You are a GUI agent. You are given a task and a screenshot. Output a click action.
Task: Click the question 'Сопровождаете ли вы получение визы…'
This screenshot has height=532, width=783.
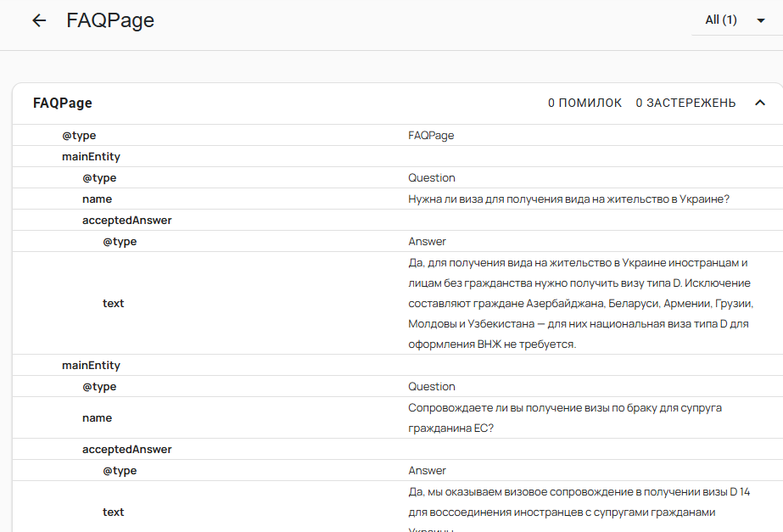(x=565, y=417)
